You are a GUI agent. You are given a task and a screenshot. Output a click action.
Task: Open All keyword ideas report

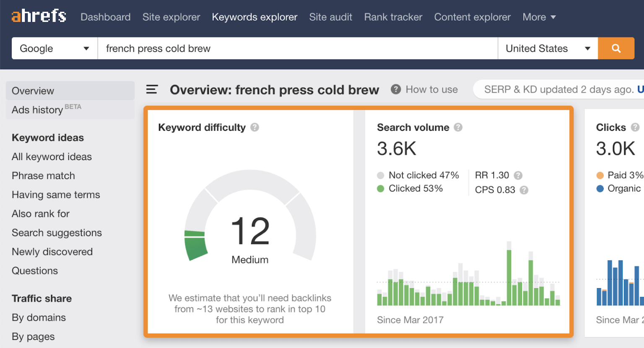point(52,157)
